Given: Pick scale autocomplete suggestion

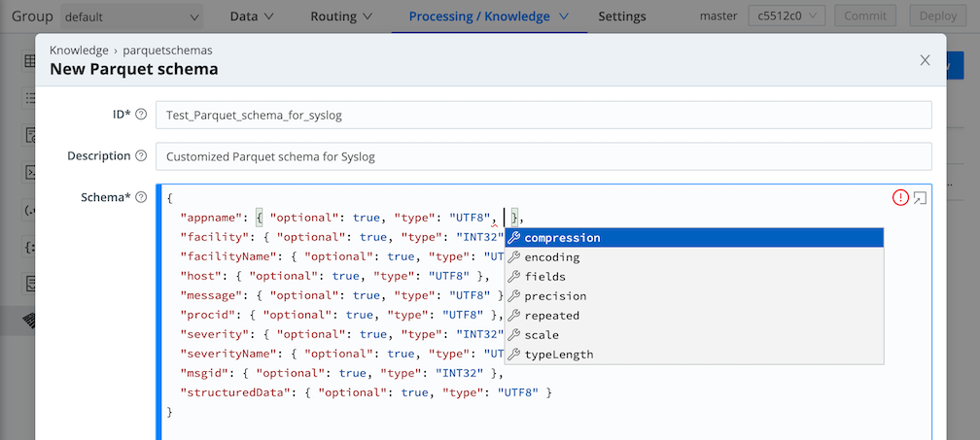Looking at the screenshot, I should 694,335.
